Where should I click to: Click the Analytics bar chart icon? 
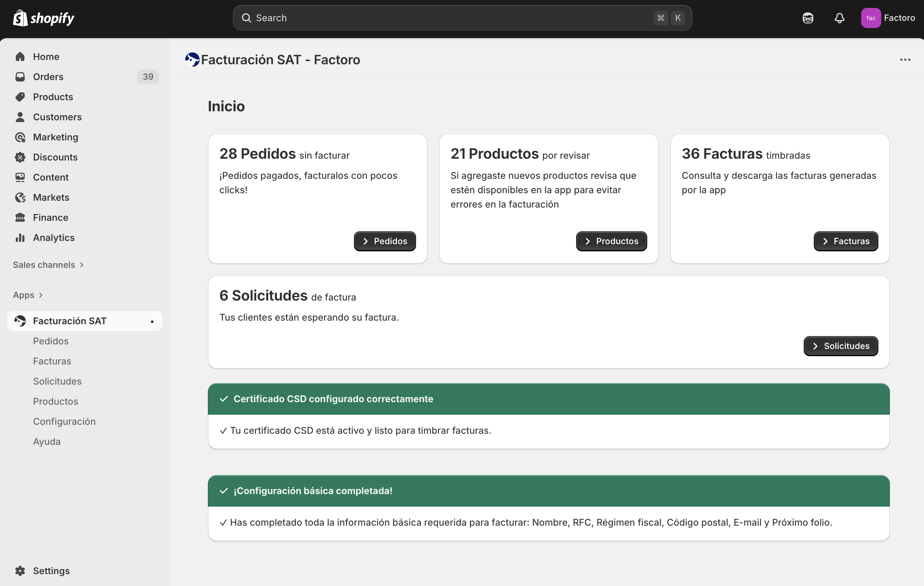click(20, 238)
